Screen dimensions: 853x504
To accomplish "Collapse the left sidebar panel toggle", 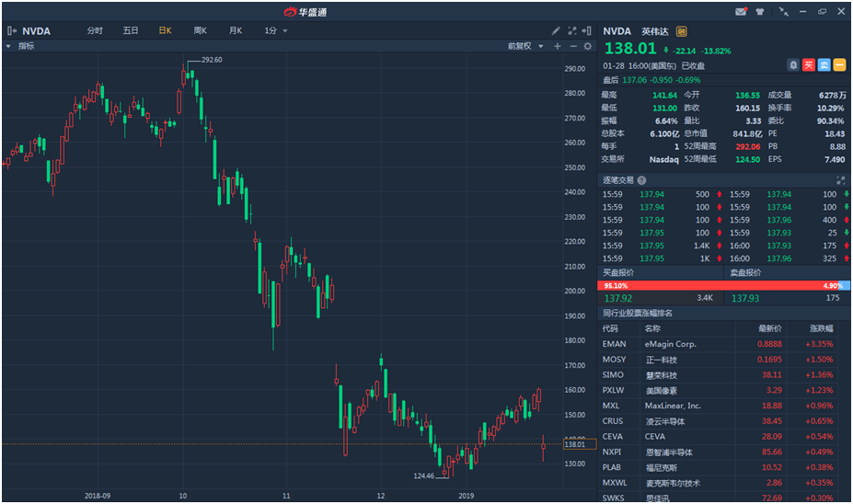I will (11, 30).
